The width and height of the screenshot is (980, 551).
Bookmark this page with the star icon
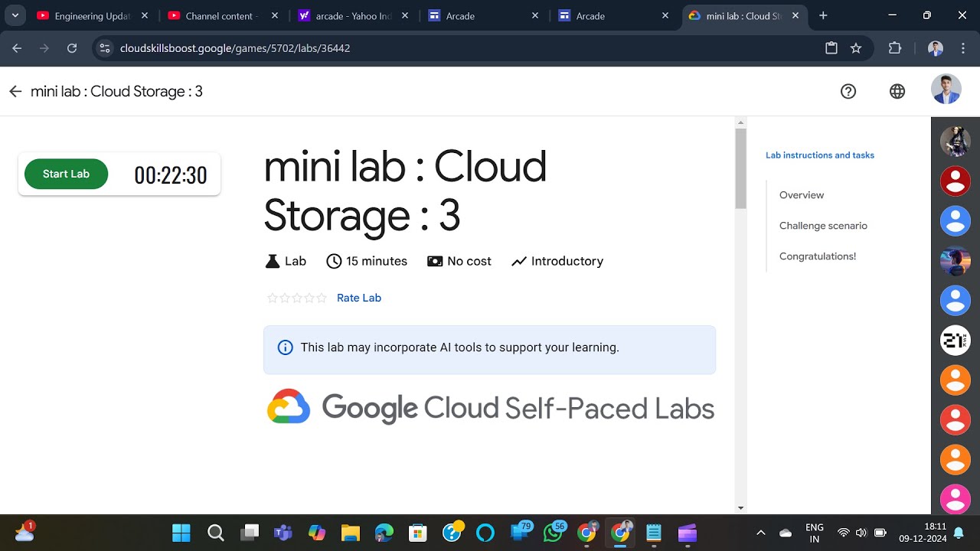[x=856, y=48]
